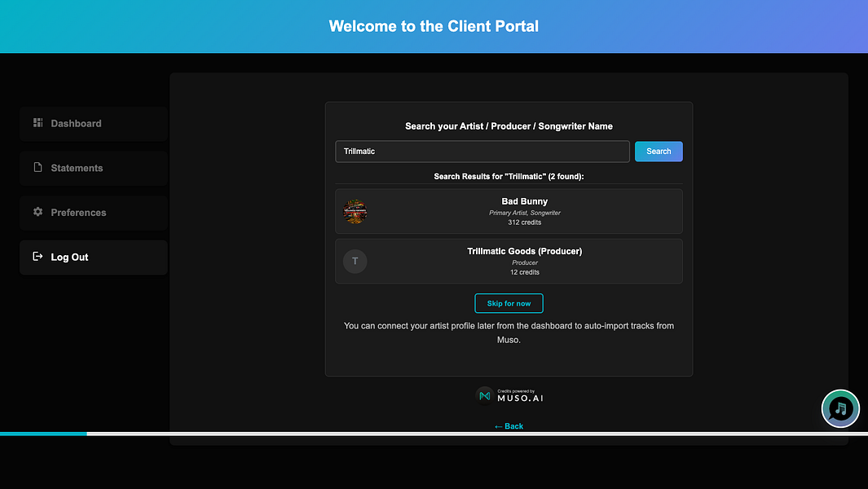Open the Preferences sidebar item
868x489 pixels.
[x=94, y=213]
